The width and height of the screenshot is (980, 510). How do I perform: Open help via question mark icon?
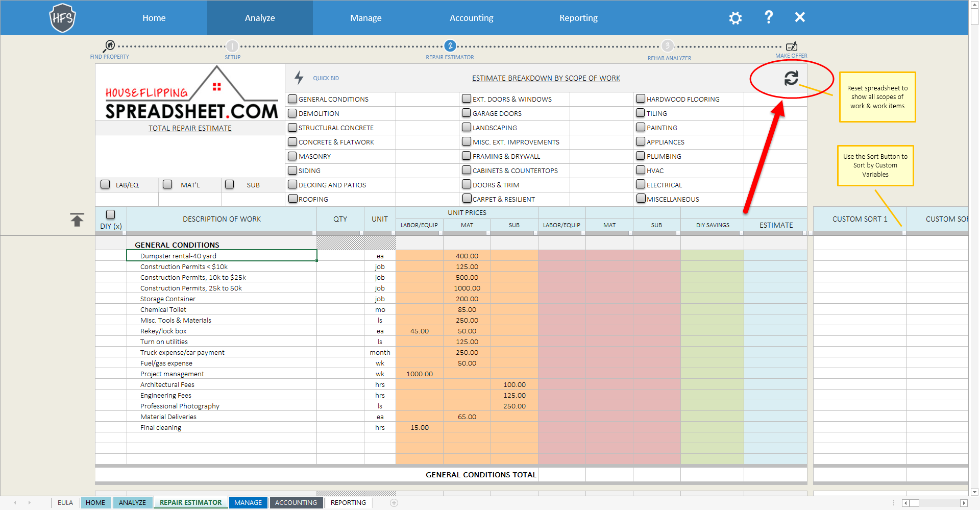[768, 17]
